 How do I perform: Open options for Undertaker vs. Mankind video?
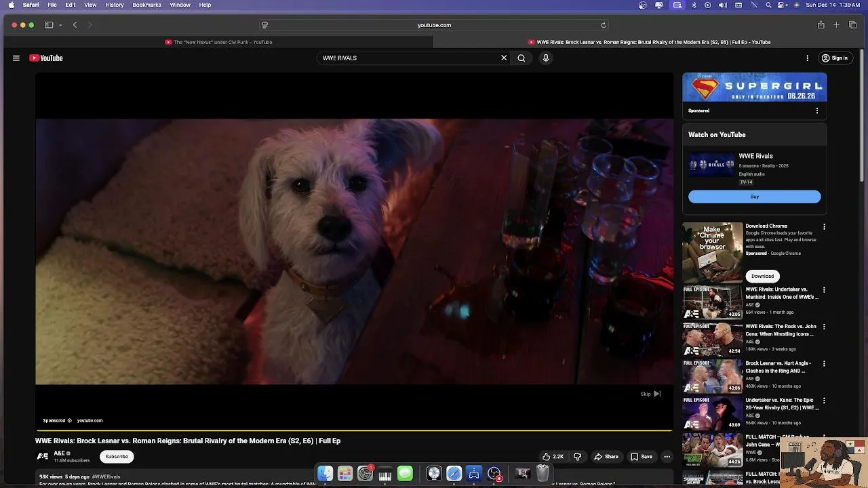[x=824, y=290]
